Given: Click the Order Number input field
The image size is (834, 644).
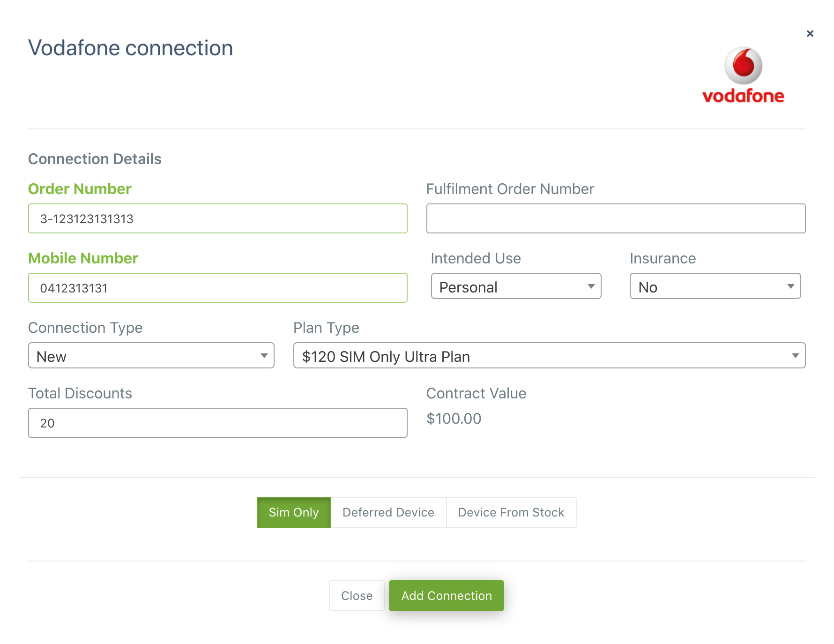Looking at the screenshot, I should 218,218.
